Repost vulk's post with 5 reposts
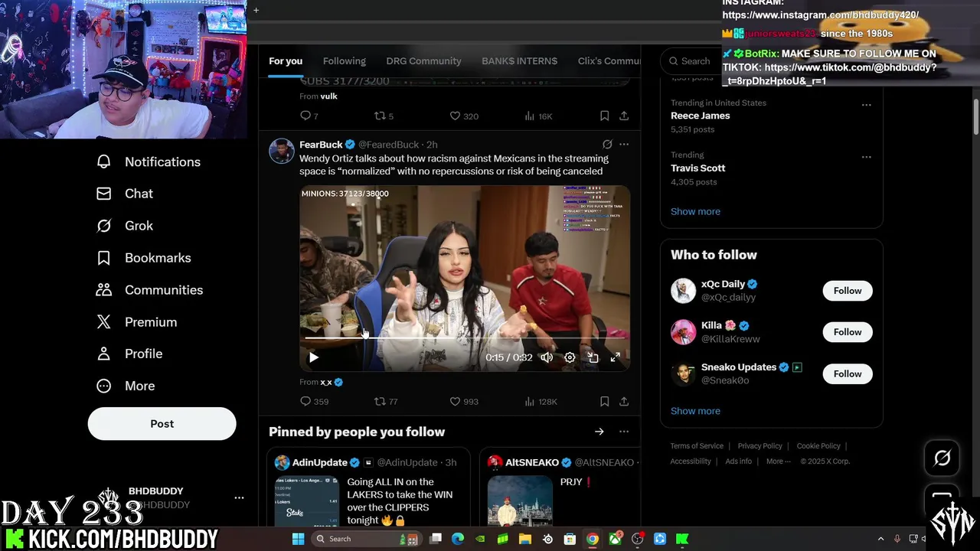Screen dimensions: 980x551 click(x=383, y=116)
